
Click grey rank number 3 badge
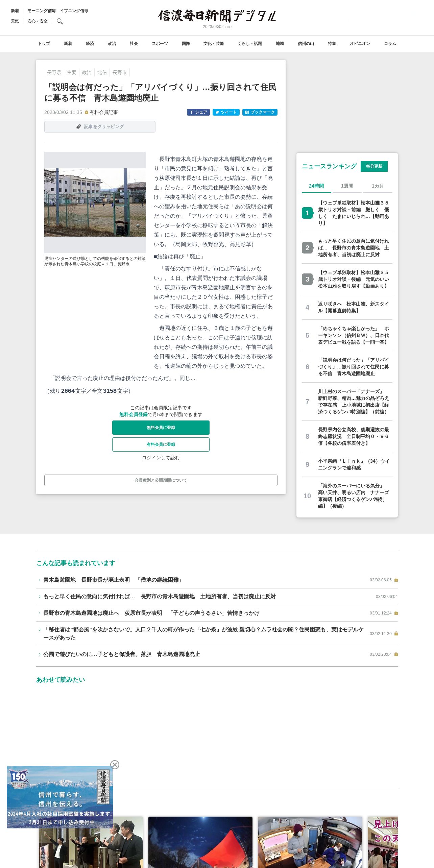point(307,279)
